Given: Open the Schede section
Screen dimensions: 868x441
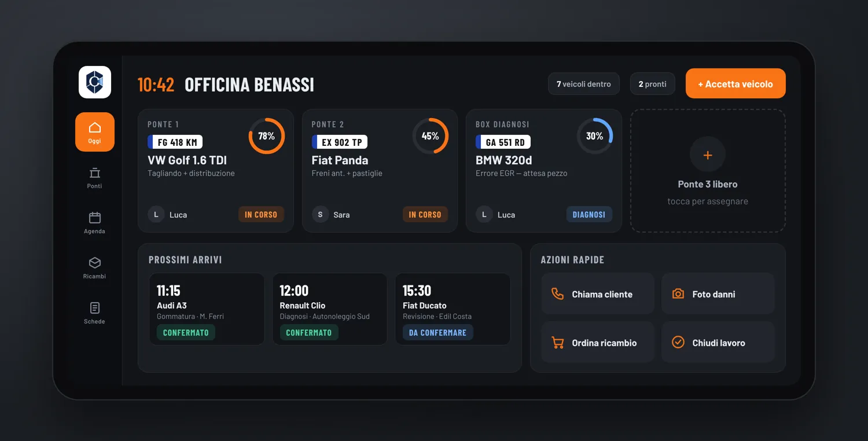Looking at the screenshot, I should pos(95,313).
